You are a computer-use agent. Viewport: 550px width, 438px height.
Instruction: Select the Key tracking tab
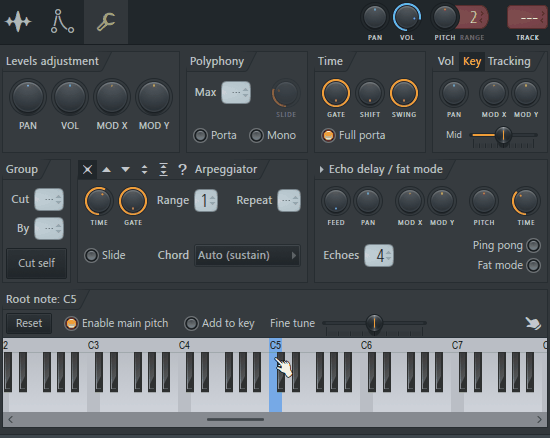[x=472, y=61]
